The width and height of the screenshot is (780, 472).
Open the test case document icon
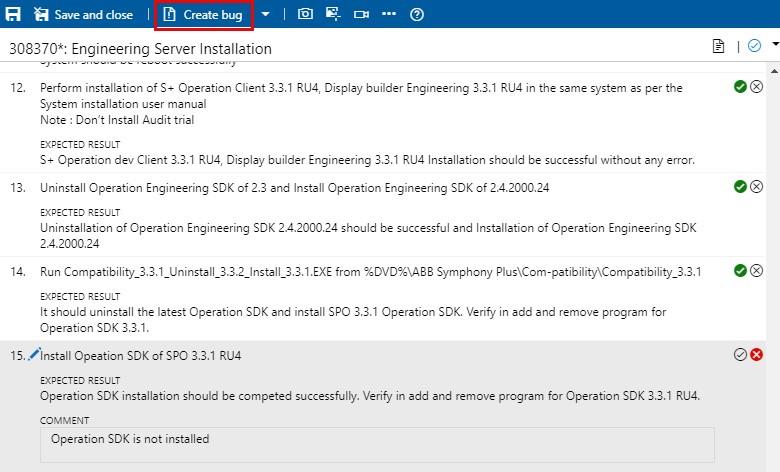tap(718, 46)
